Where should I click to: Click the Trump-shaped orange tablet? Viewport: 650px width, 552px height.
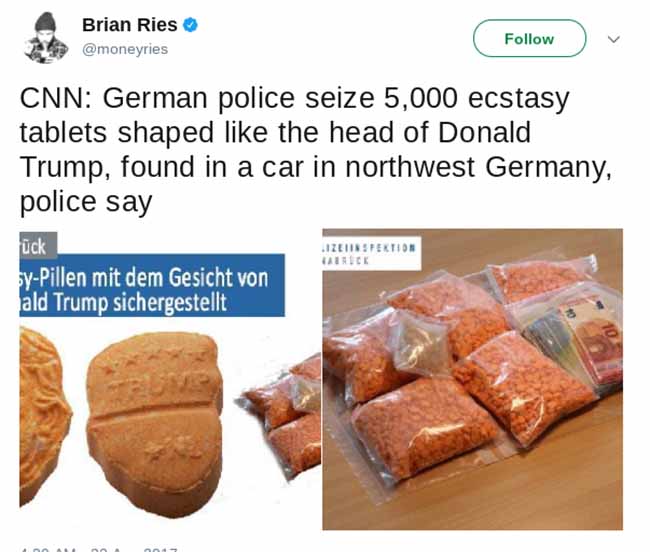point(155,423)
